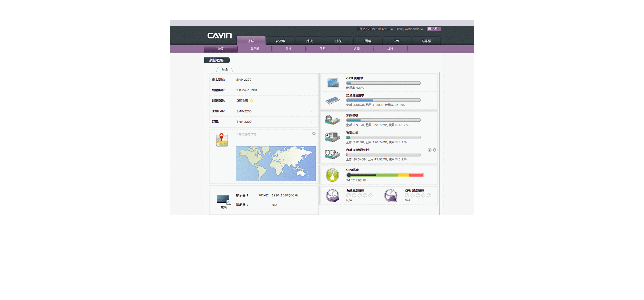644x300 pixels.
Task: Click the 內部多媒體資料夾 media disk icon
Action: coord(332,154)
